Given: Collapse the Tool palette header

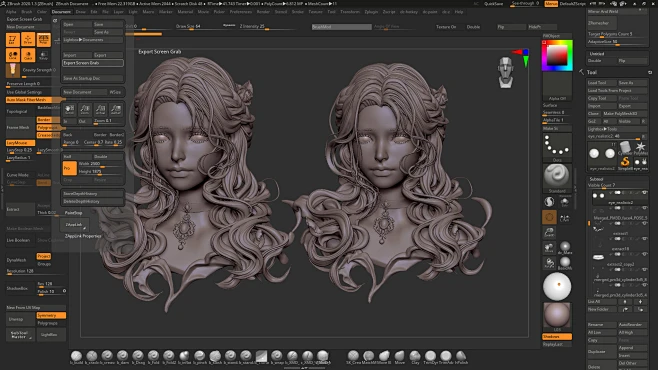Looking at the screenshot, I should coord(592,72).
